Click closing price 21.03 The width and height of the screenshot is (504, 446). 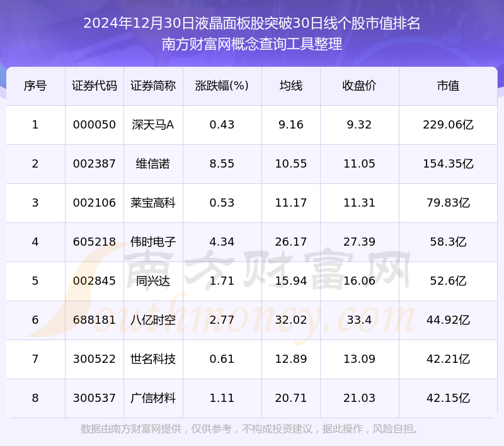point(359,398)
